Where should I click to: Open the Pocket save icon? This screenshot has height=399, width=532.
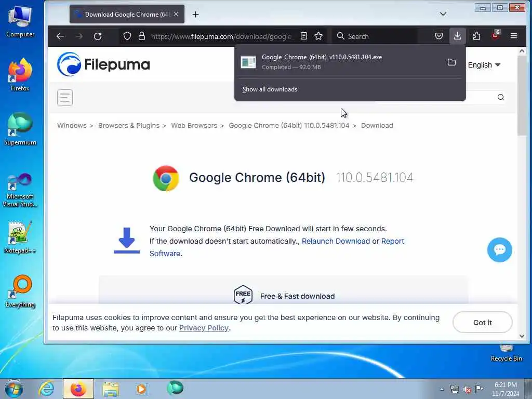[x=438, y=36]
